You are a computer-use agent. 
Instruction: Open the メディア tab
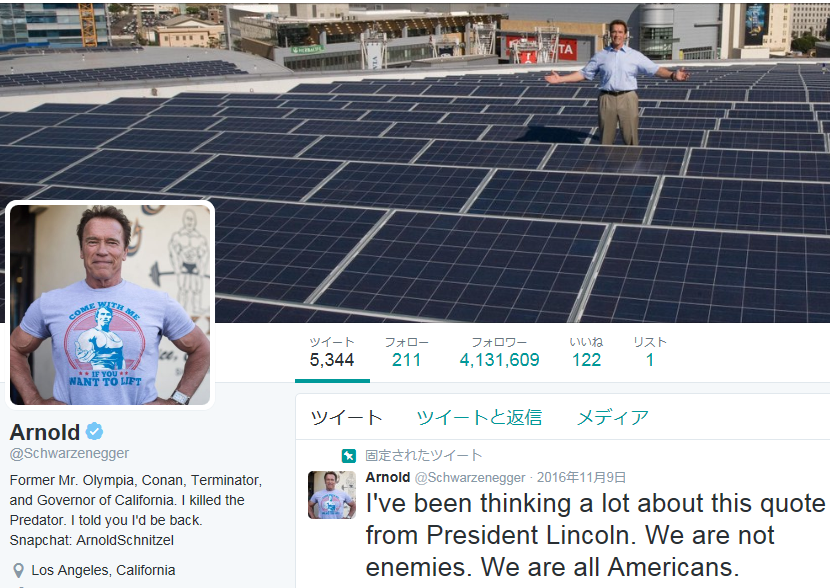(x=612, y=418)
